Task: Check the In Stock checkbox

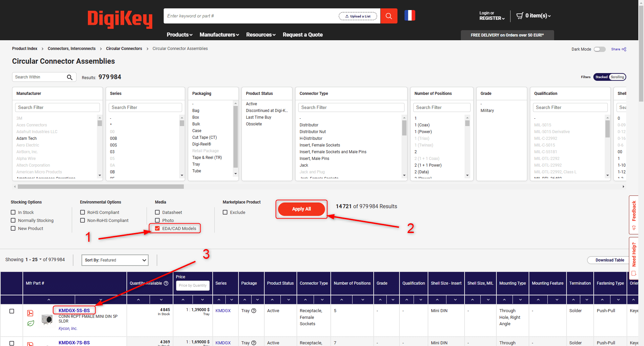Action: tap(13, 212)
